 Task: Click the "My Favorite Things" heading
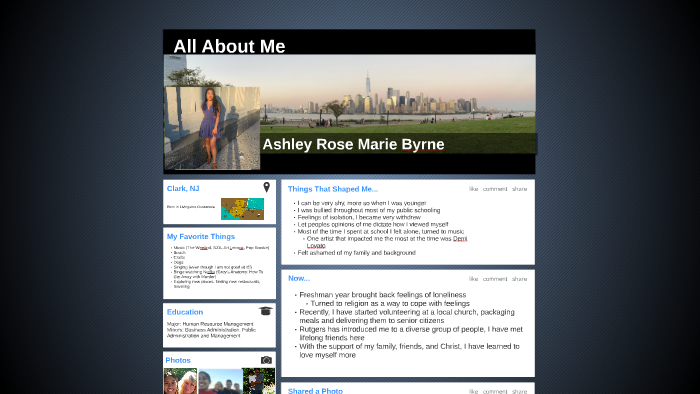pyautogui.click(x=200, y=236)
